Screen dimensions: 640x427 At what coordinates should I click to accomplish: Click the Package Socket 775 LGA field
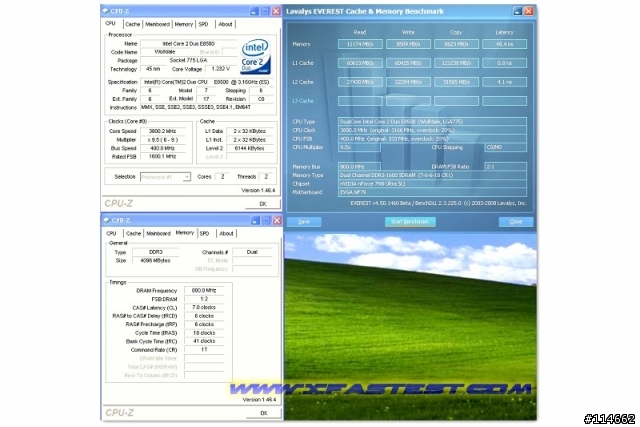coord(189,60)
